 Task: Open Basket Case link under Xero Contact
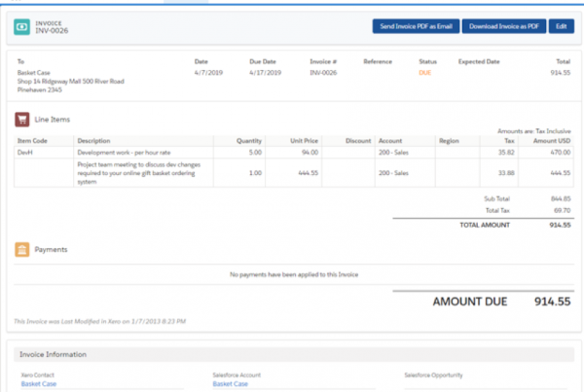coord(37,383)
